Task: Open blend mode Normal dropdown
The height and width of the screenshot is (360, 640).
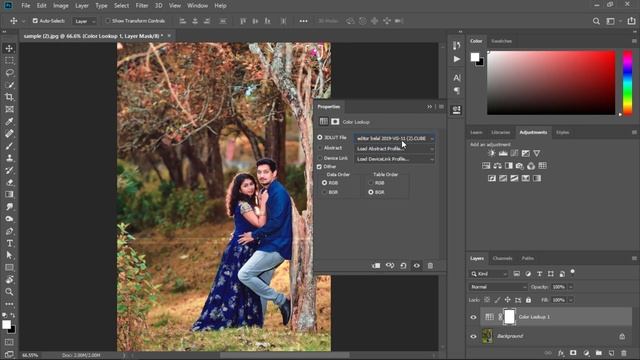Action: pyautogui.click(x=498, y=287)
